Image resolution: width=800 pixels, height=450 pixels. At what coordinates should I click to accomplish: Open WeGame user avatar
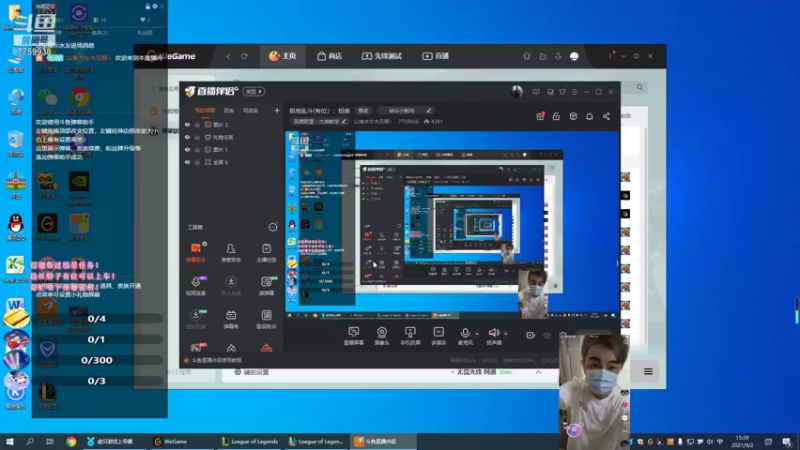point(574,56)
